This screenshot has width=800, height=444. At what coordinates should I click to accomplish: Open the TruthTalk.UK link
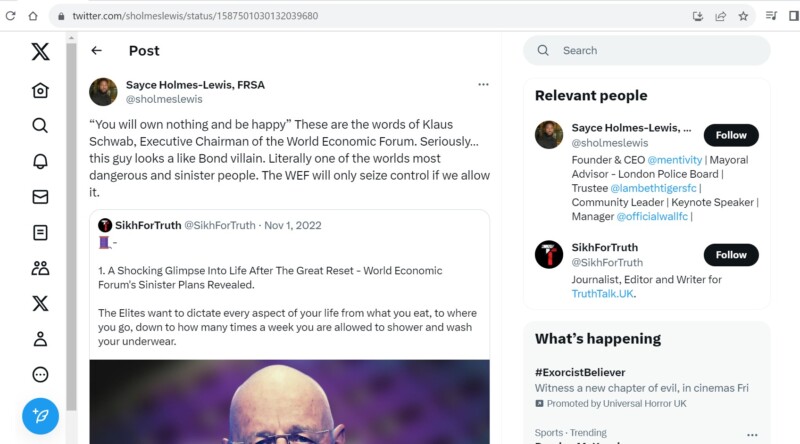(x=603, y=294)
